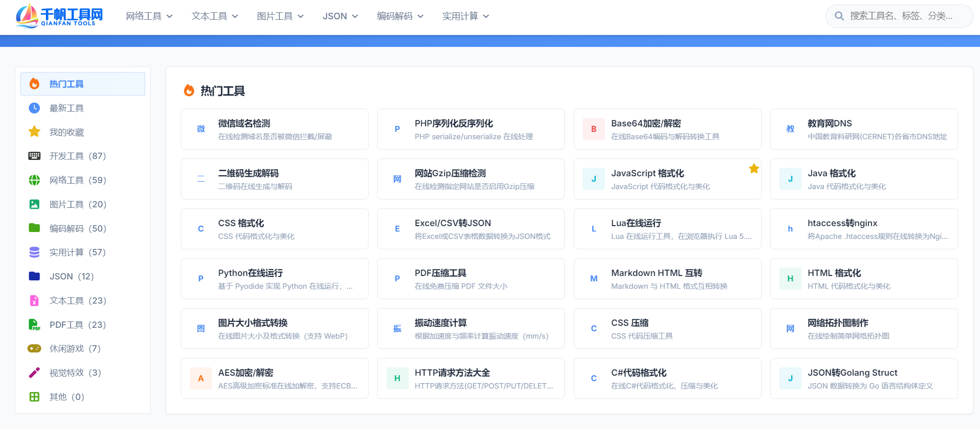
Task: Click the purple database icon for 实用计算
Action: point(34,252)
